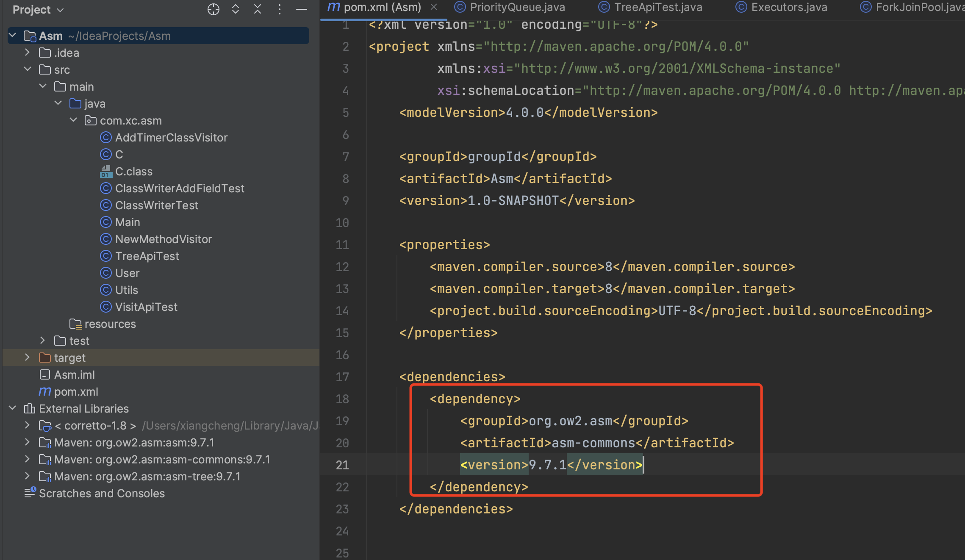Image resolution: width=965 pixels, height=560 pixels.
Task: Switch to the TreeApiTest.java tab
Action: coord(650,7)
